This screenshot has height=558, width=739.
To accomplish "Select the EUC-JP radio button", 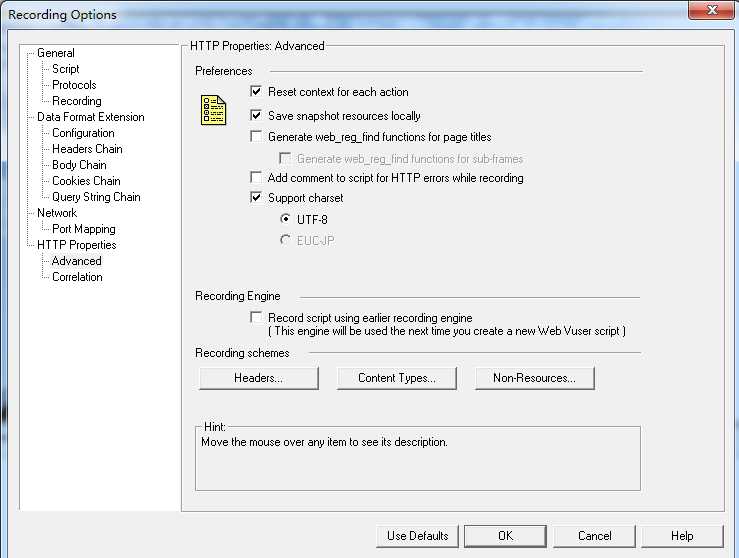I will [x=285, y=240].
